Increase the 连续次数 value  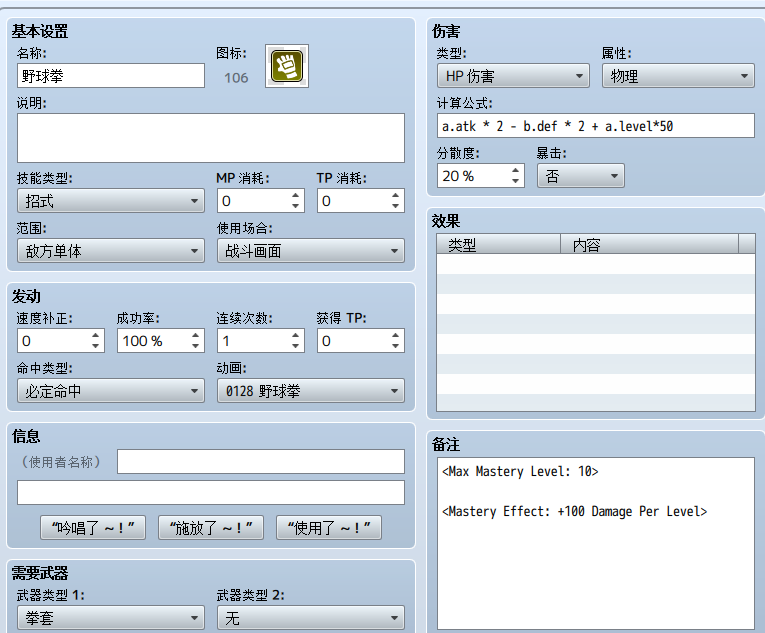295,336
